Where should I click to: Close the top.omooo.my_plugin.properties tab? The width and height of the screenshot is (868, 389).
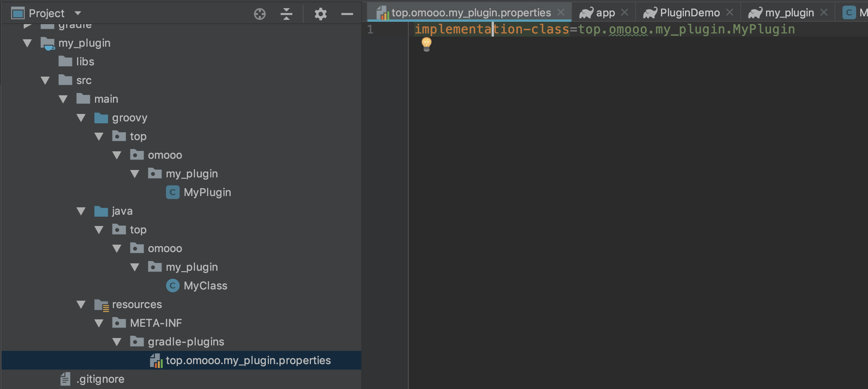(561, 12)
